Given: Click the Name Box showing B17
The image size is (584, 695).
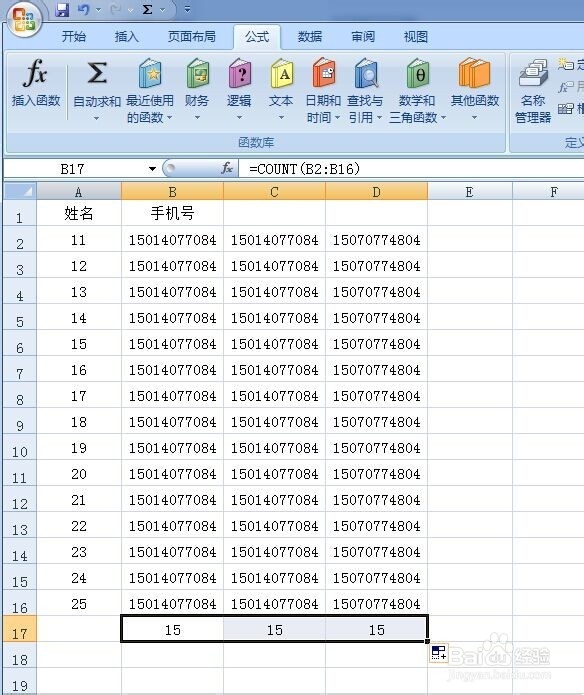Looking at the screenshot, I should point(73,169).
